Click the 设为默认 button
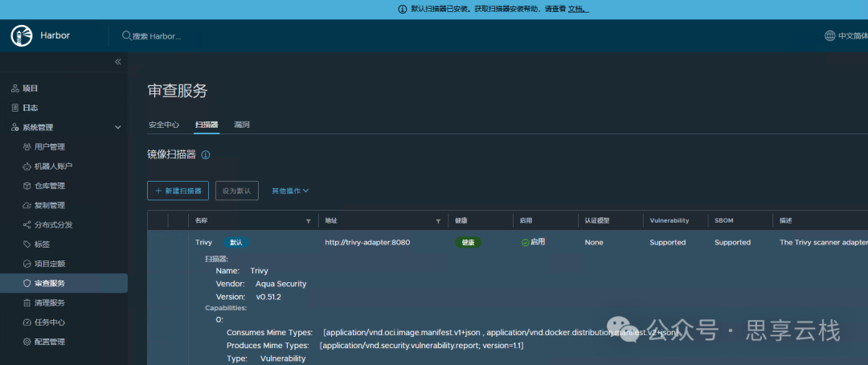The image size is (868, 365). pos(237,191)
